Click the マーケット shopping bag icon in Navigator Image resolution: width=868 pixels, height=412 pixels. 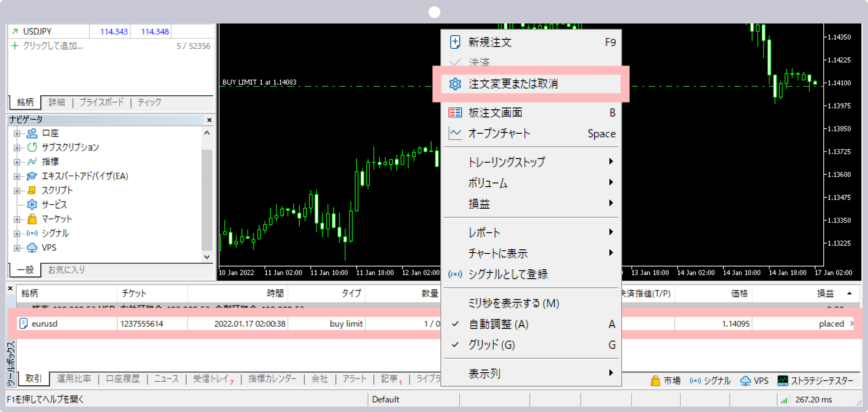[x=32, y=219]
